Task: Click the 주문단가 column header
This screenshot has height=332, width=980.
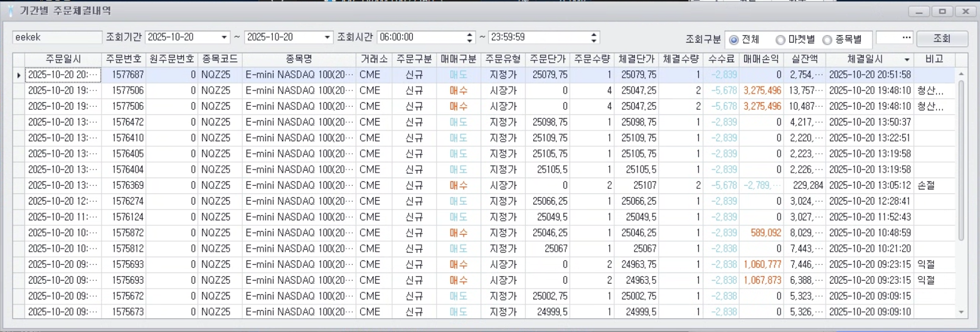Action: click(x=548, y=59)
